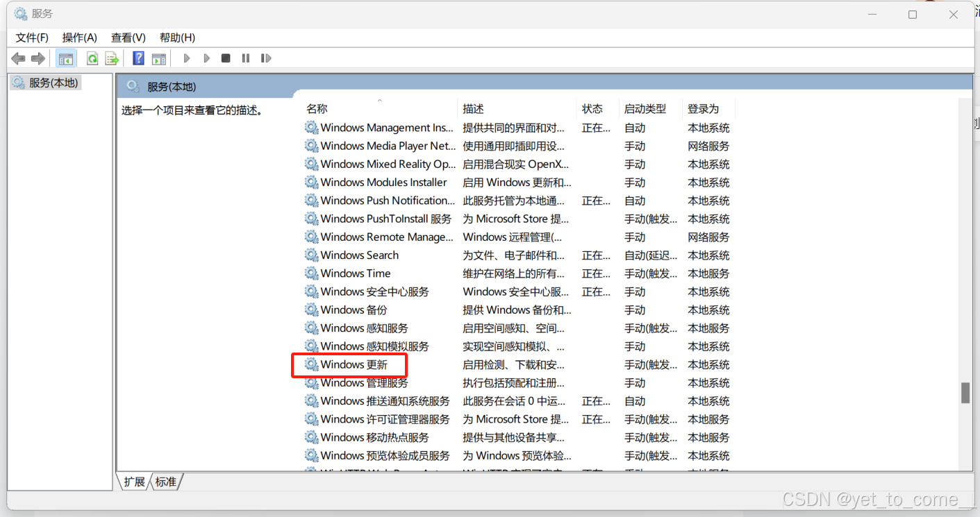
Task: Switch to the 扩展 tab
Action: (x=135, y=482)
